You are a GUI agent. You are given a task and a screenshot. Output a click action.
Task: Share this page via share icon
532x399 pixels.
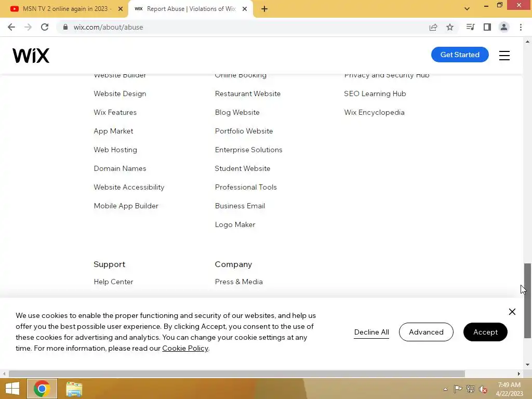tap(433, 27)
